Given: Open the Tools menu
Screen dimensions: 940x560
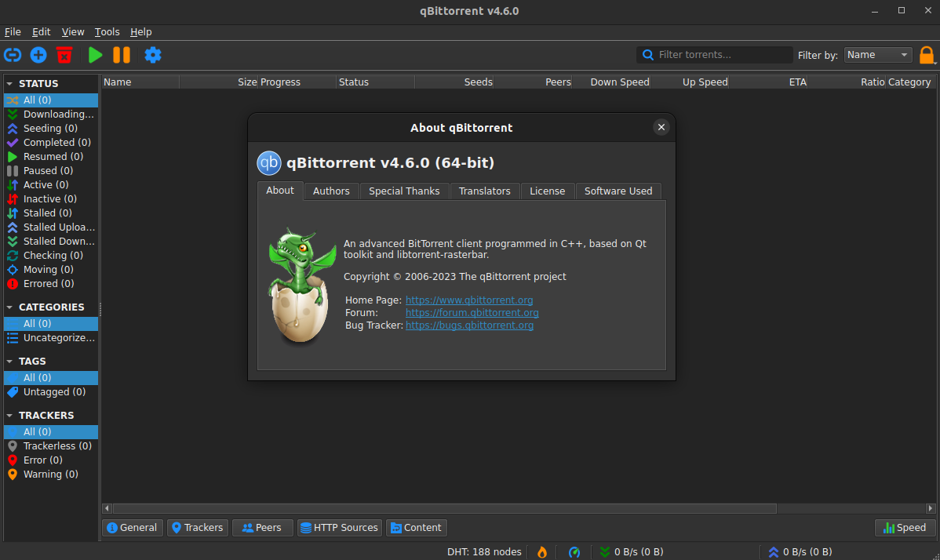Looking at the screenshot, I should pyautogui.click(x=107, y=31).
